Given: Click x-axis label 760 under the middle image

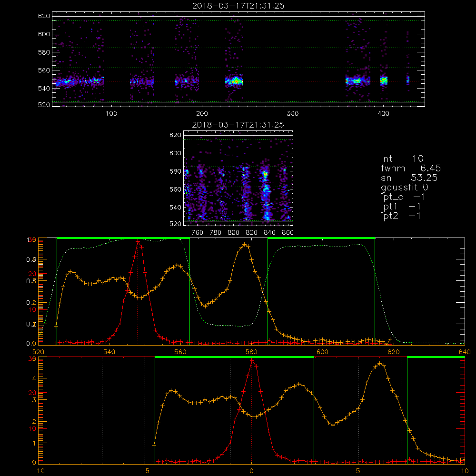Looking at the screenshot, I should pyautogui.click(x=198, y=233).
